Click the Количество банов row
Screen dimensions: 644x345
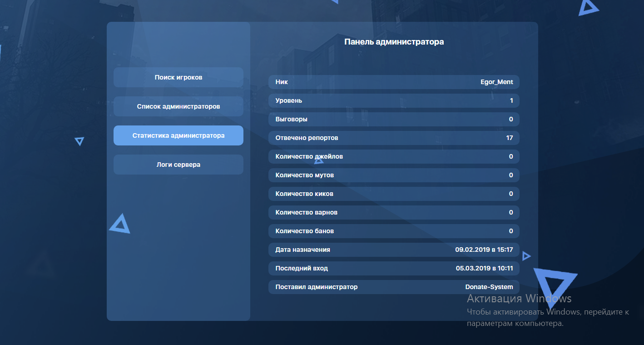point(394,231)
